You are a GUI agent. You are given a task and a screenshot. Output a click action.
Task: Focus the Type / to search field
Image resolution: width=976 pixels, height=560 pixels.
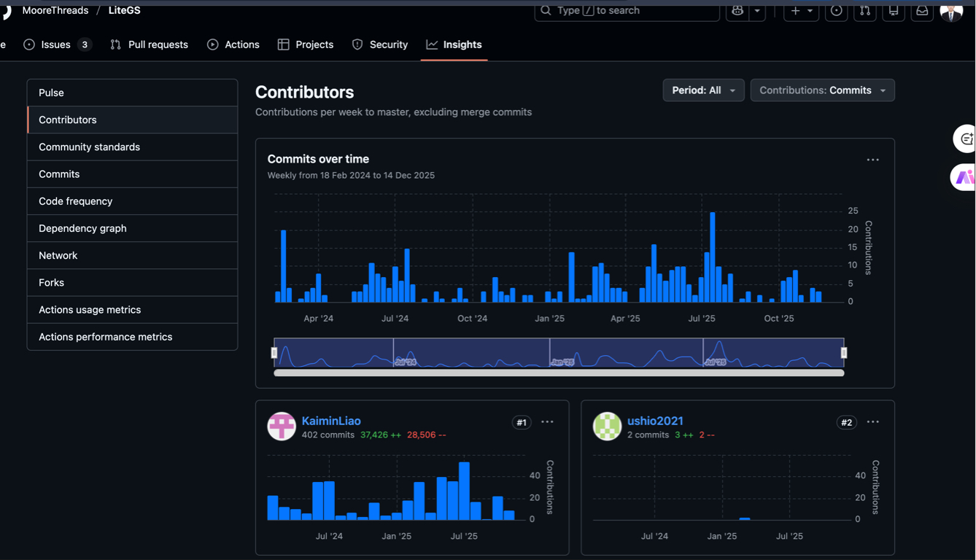(627, 11)
